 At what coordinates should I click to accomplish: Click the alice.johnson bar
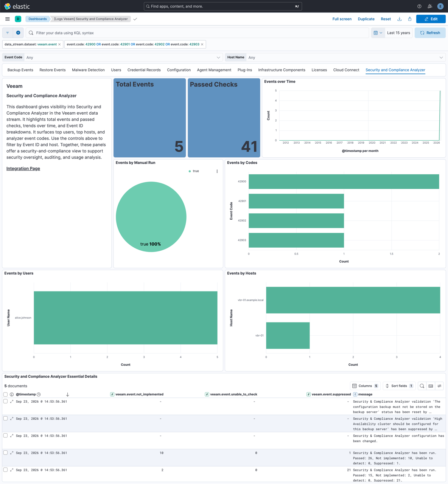coord(126,318)
